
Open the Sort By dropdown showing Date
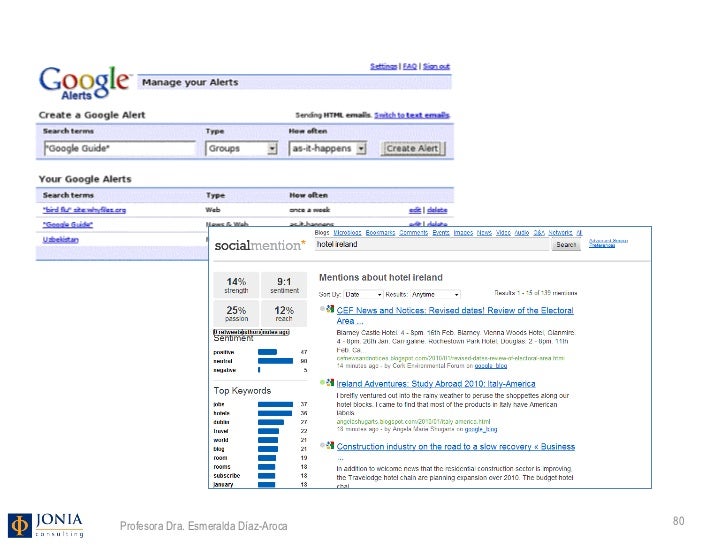pos(363,294)
